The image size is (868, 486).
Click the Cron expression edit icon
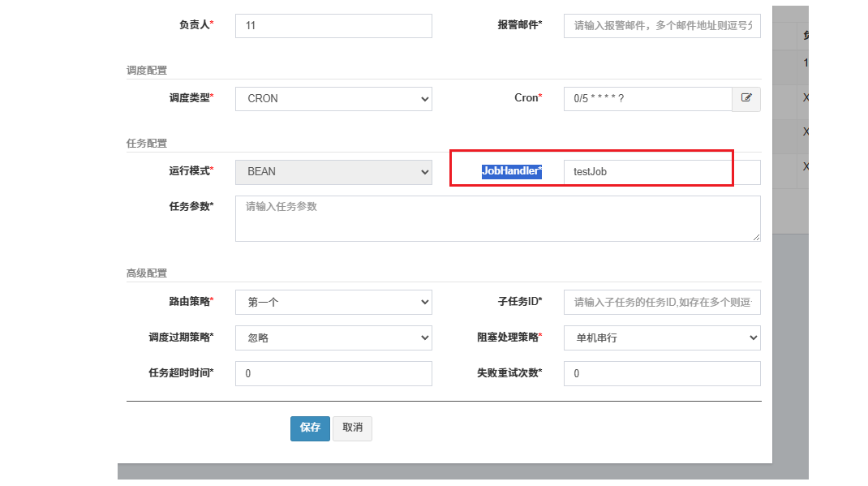coord(746,99)
